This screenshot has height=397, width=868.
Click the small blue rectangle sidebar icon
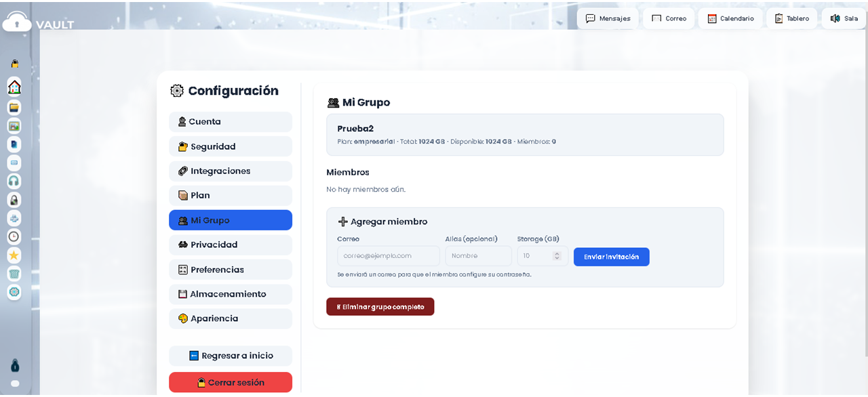tap(14, 163)
